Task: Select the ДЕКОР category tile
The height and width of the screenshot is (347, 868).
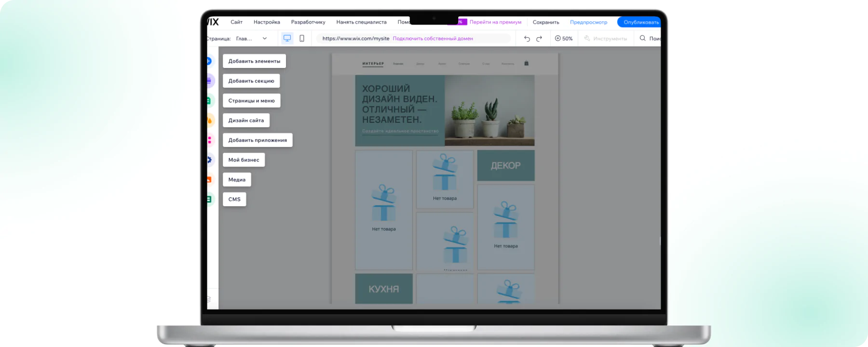Action: pos(506,165)
